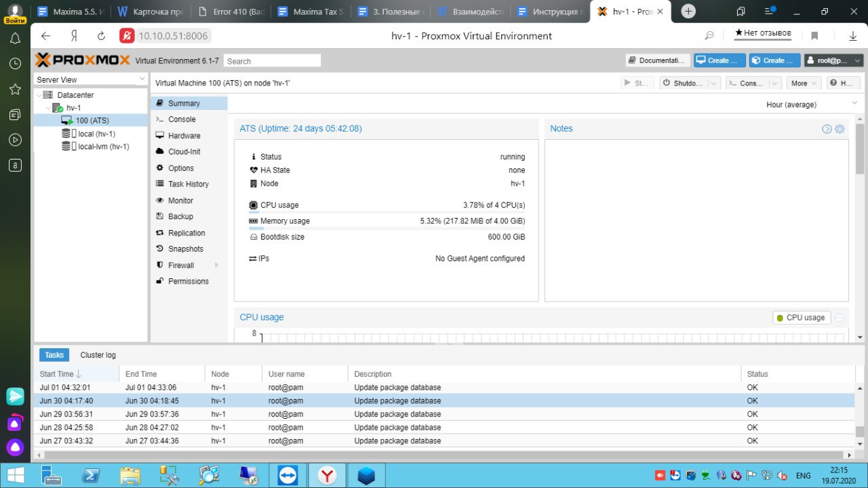Click the Create CT button
868x488 pixels.
(774, 60)
